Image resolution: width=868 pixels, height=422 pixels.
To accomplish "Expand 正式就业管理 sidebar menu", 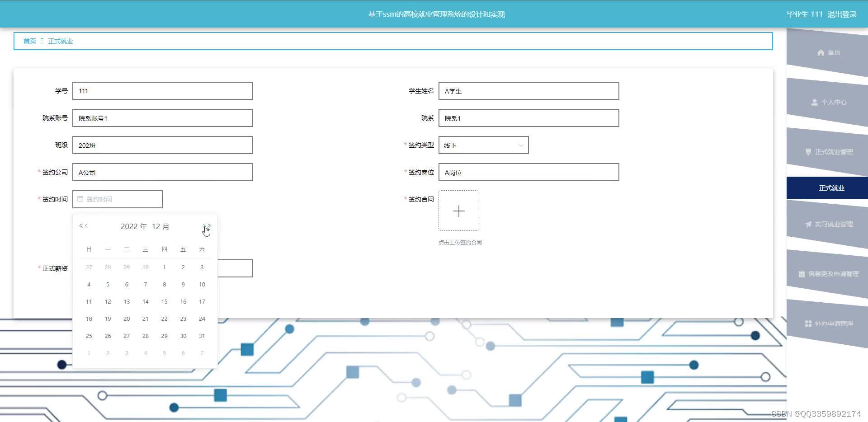I will pyautogui.click(x=827, y=152).
